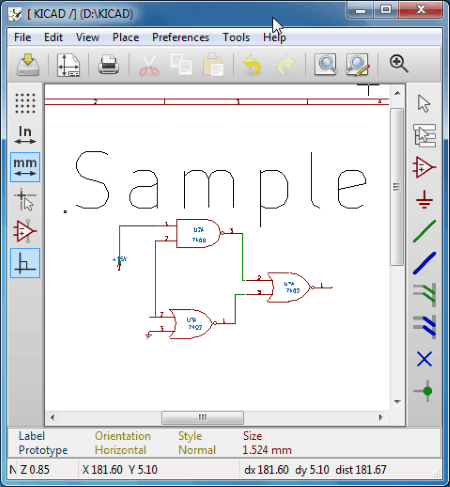Toggle hidden pins display icon
Screen dimensions: 450x487
25,231
